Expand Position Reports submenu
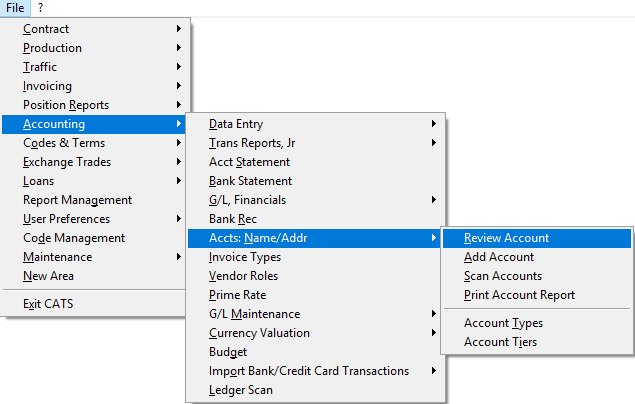This screenshot has height=404, width=635. point(94,105)
